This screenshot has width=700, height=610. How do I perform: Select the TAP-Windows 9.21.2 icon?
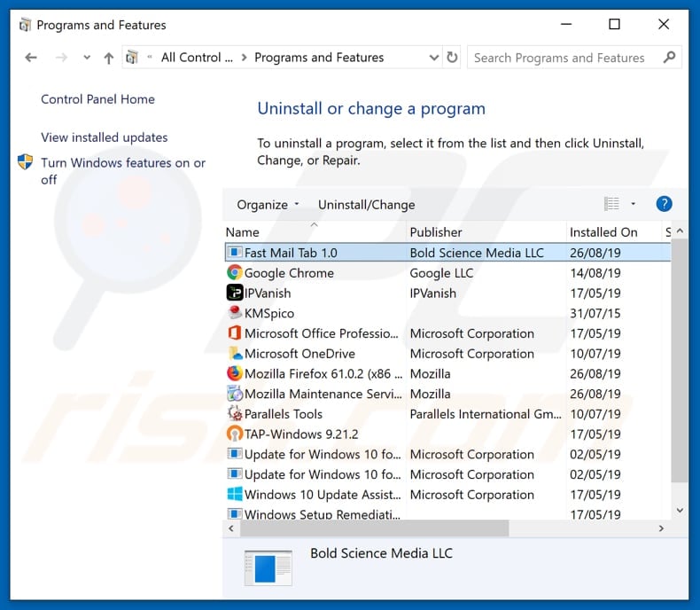click(235, 434)
